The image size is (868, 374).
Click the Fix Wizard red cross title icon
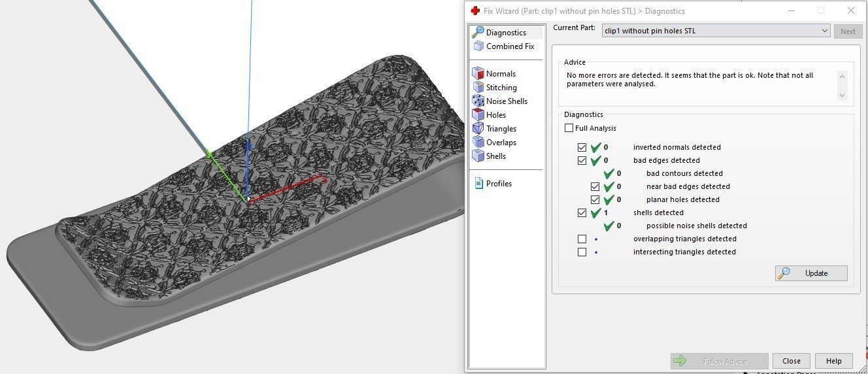(x=475, y=10)
